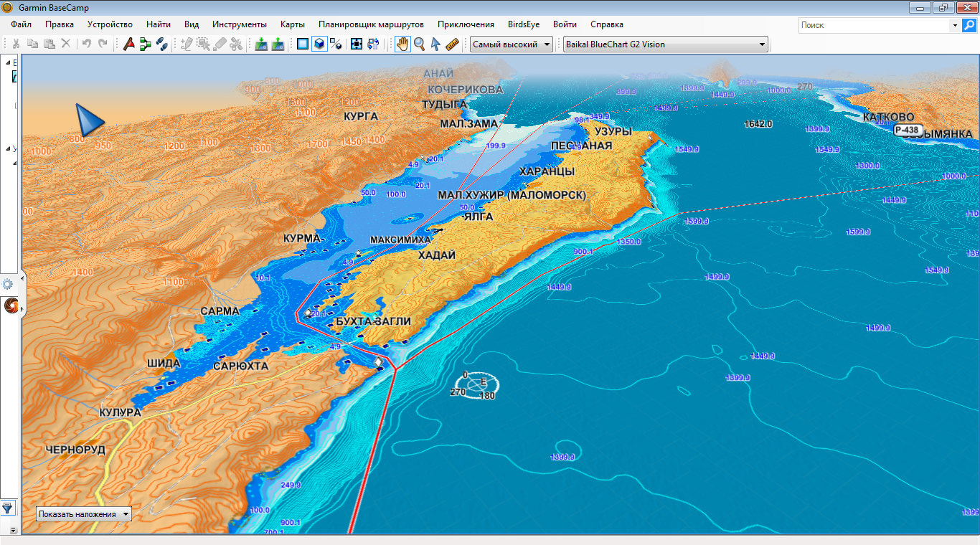The image size is (980, 545).
Task: Click in the Поиск search field
Action: coord(874,25)
